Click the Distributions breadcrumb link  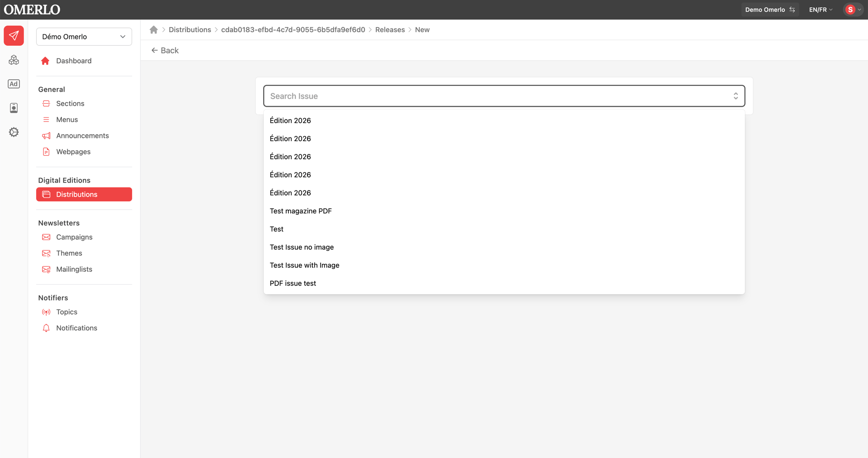(190, 30)
